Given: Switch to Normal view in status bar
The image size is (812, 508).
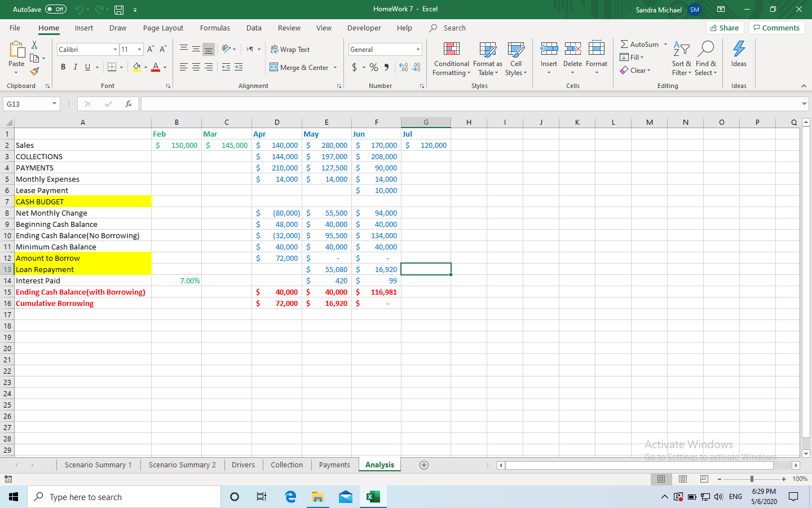Looking at the screenshot, I should pos(661,479).
